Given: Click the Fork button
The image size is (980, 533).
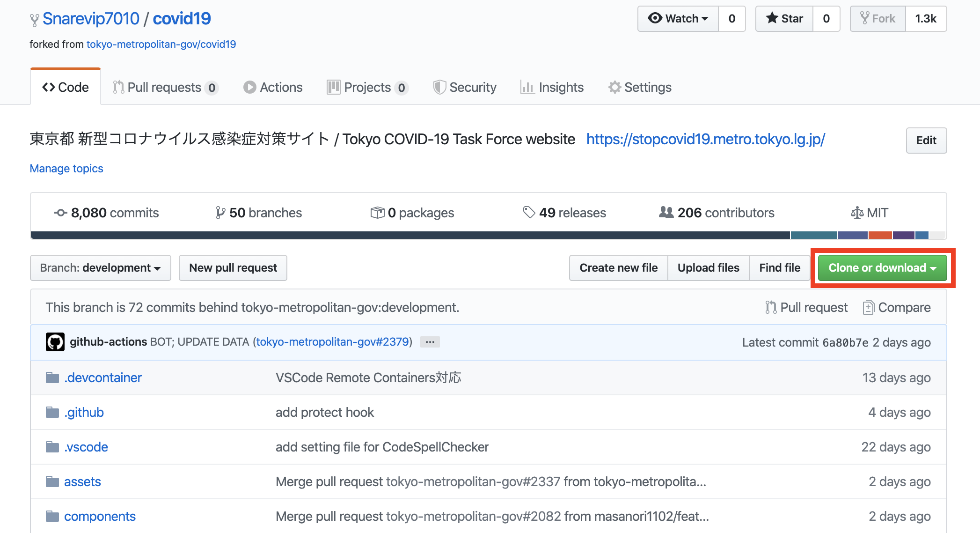Looking at the screenshot, I should coord(878,19).
